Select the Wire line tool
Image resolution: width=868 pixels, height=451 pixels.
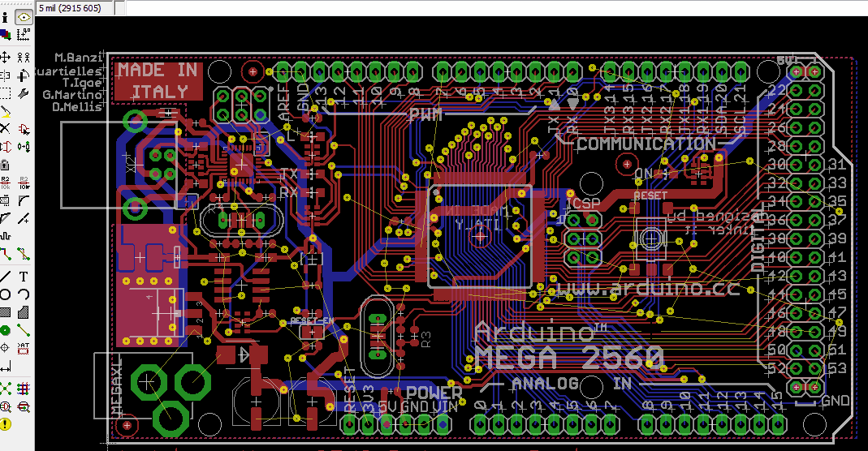click(6, 277)
